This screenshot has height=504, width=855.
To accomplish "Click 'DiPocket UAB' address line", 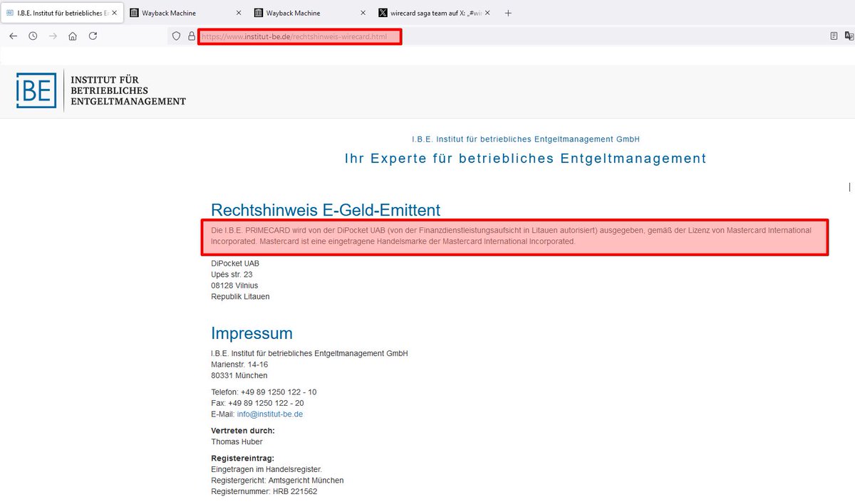I will pyautogui.click(x=235, y=263).
